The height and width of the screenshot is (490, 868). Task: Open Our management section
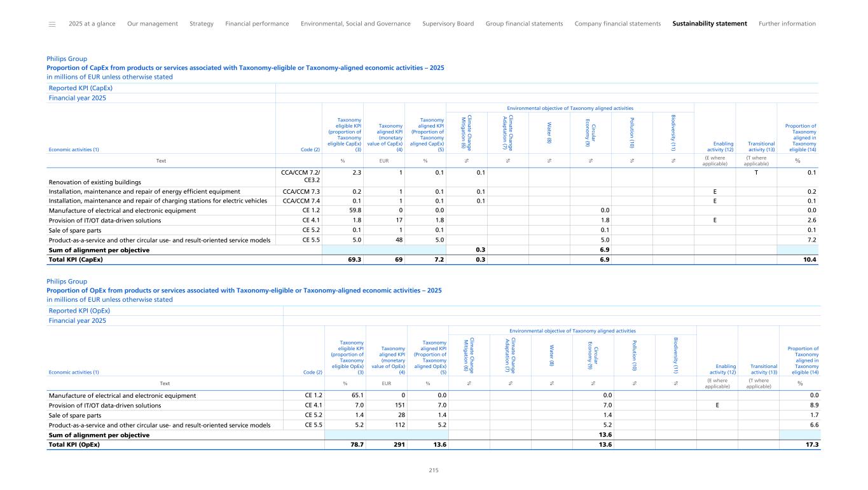(153, 24)
